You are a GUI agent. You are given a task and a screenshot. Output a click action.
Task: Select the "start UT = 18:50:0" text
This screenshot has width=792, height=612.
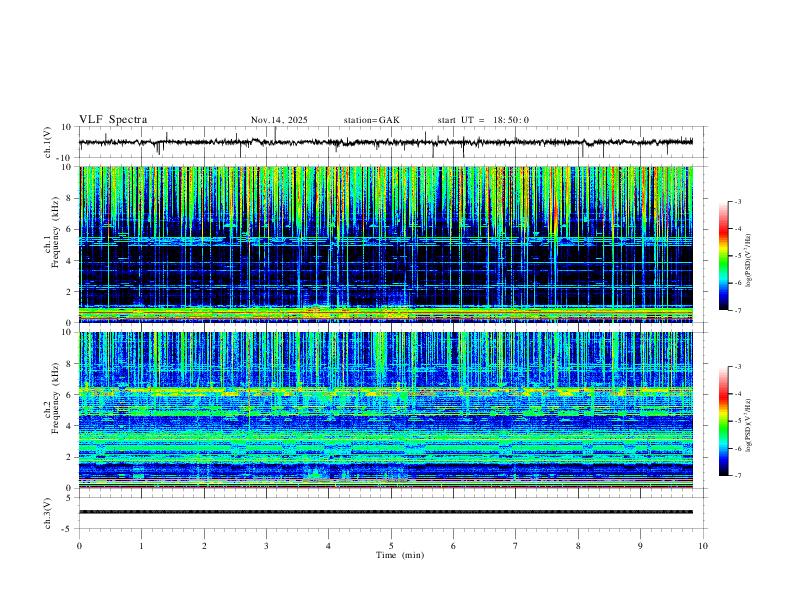tap(483, 120)
